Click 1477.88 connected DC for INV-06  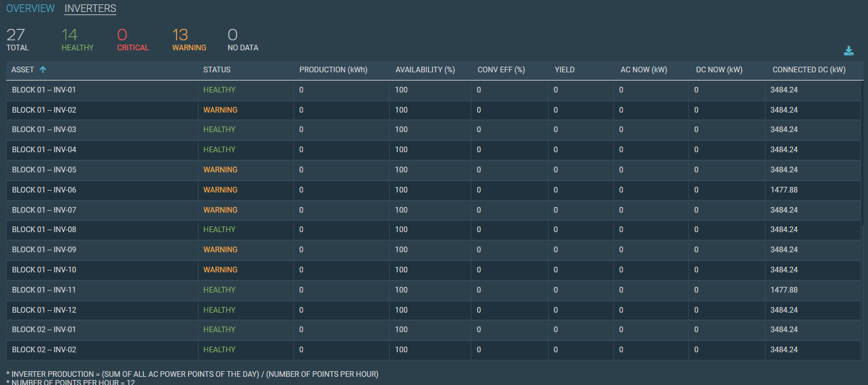point(784,190)
